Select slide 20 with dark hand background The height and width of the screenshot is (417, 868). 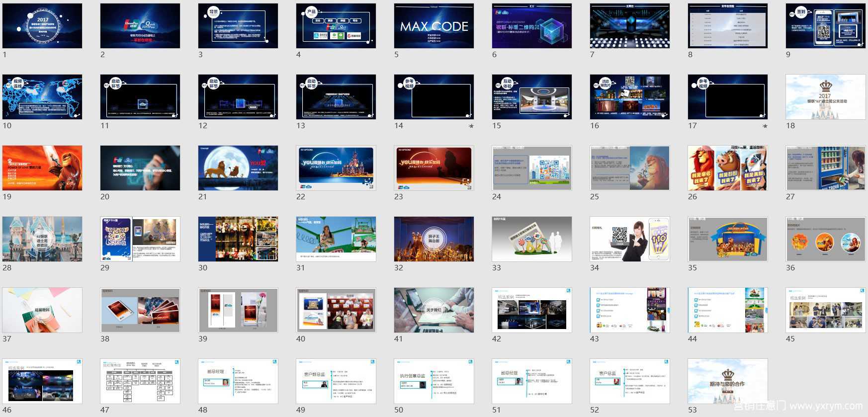(x=140, y=168)
